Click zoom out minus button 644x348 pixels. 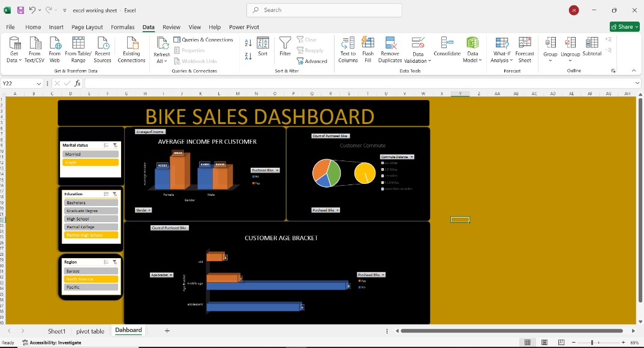[574, 342]
